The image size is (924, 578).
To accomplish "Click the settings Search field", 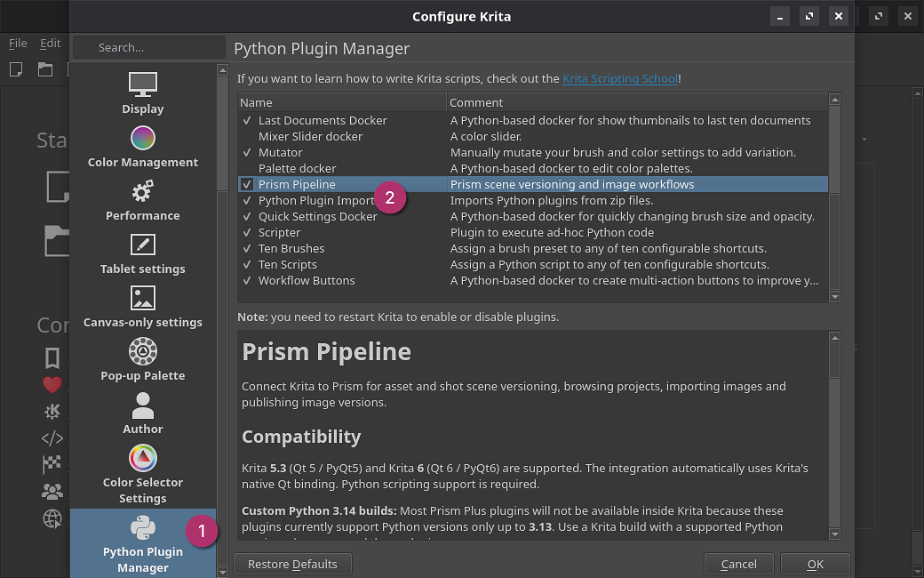I will point(149,47).
